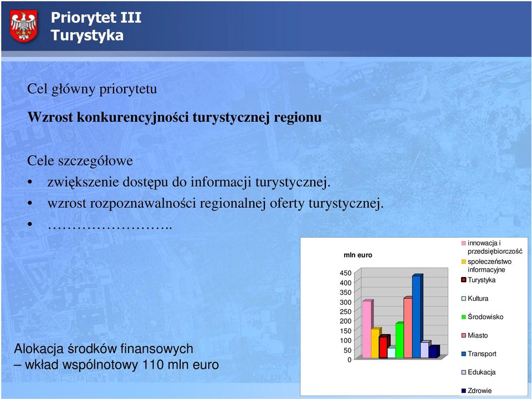
Task: Click yellow legend swatch for społeczeństwo informacyjne
Action: tap(463, 262)
